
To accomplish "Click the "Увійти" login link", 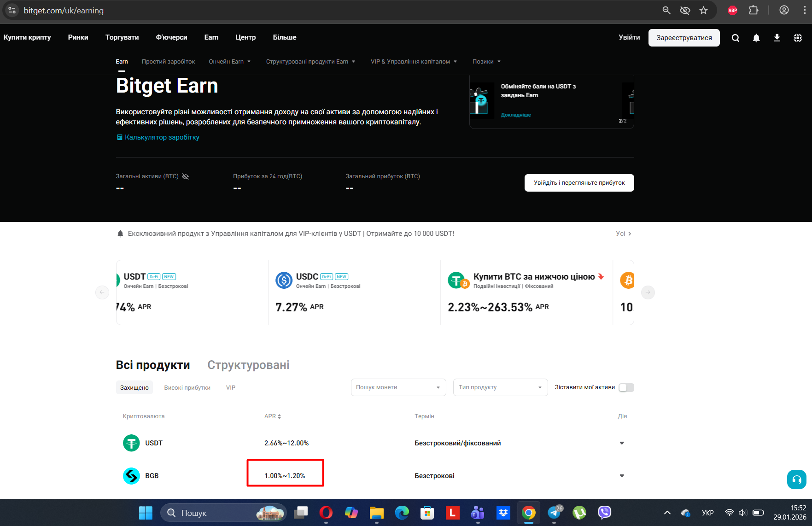I will click(629, 37).
